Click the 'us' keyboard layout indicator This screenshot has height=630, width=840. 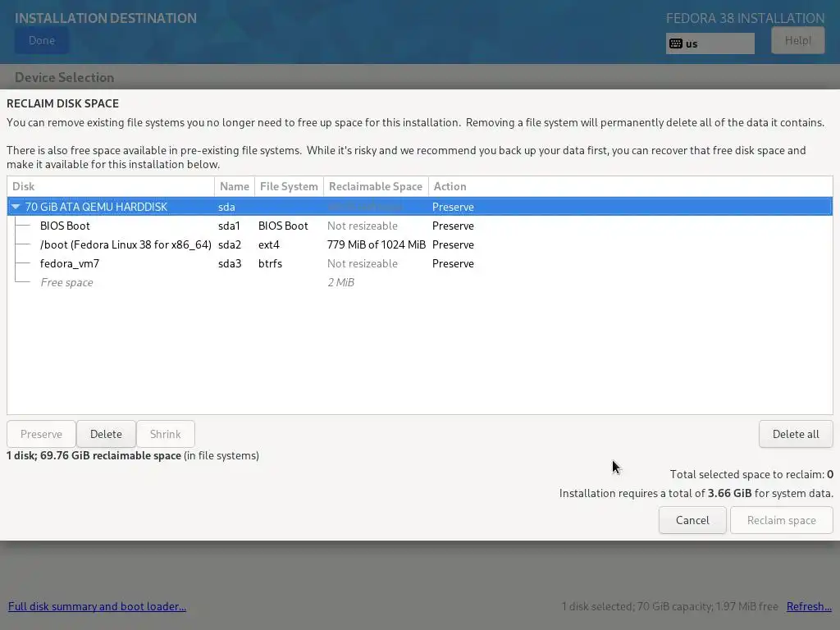click(x=710, y=43)
